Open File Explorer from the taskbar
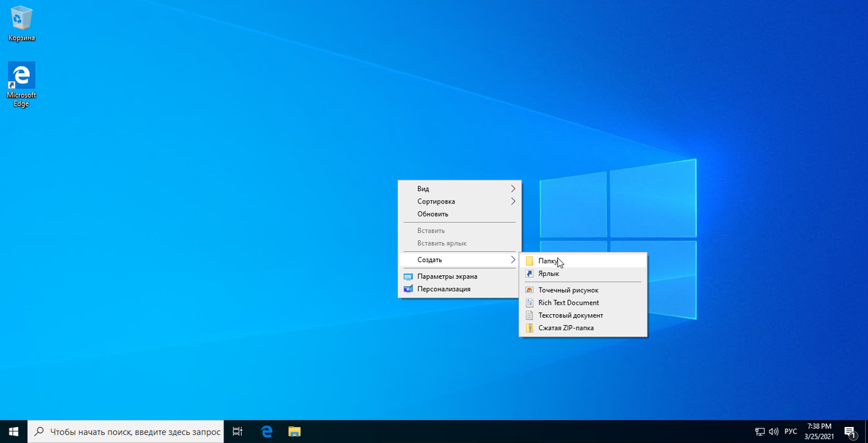The image size is (868, 443). (x=294, y=431)
